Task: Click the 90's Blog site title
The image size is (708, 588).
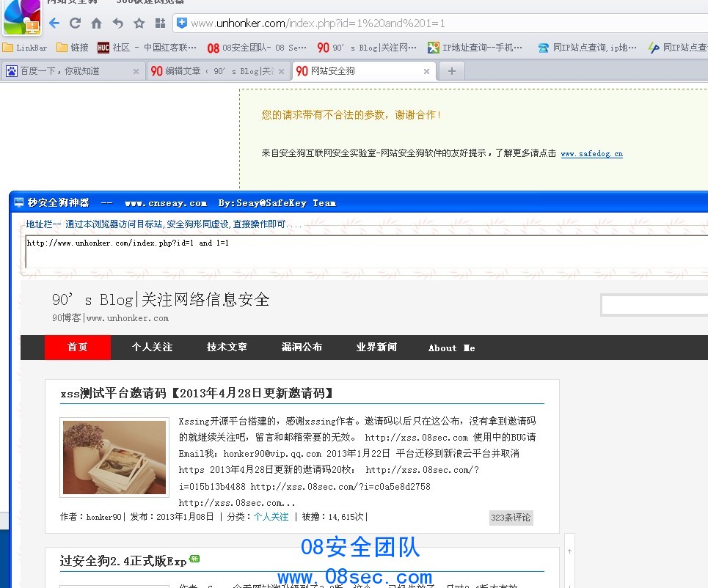Action: tap(161, 300)
